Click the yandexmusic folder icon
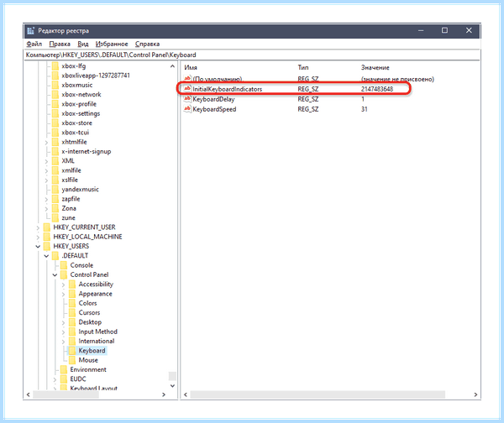Image resolution: width=504 pixels, height=423 pixels. point(55,189)
